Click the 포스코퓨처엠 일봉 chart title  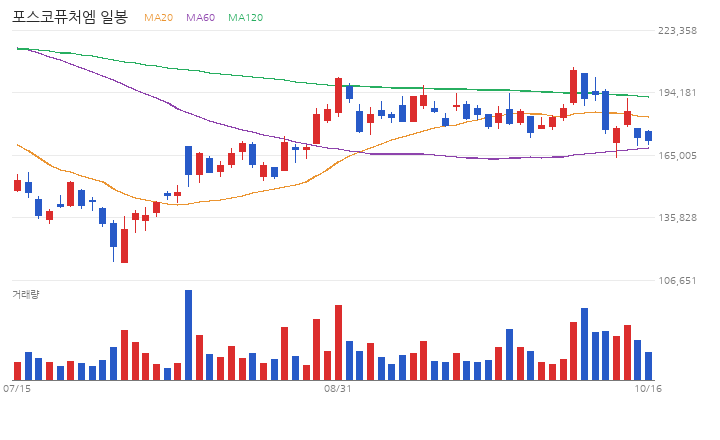click(70, 17)
